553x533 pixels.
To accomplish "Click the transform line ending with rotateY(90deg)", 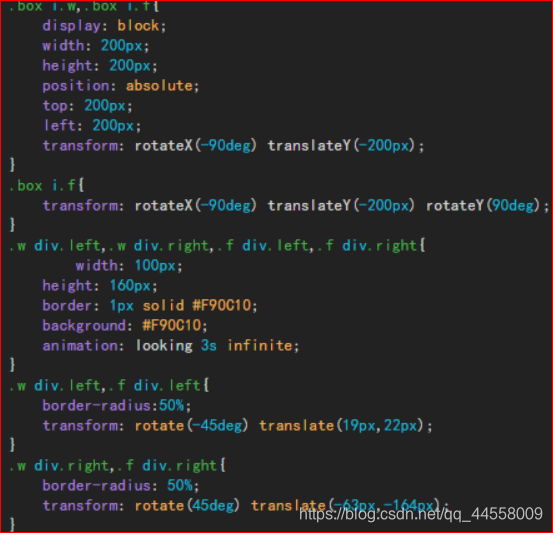I will point(296,206).
